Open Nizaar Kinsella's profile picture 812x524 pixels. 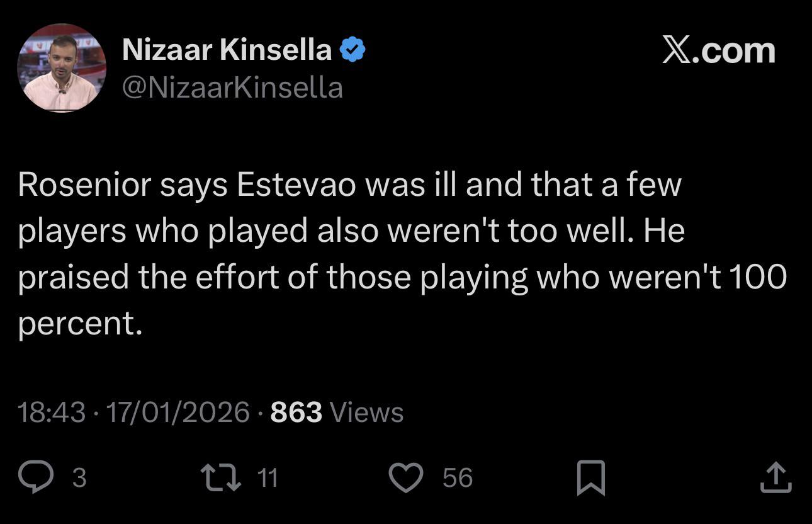click(x=62, y=68)
